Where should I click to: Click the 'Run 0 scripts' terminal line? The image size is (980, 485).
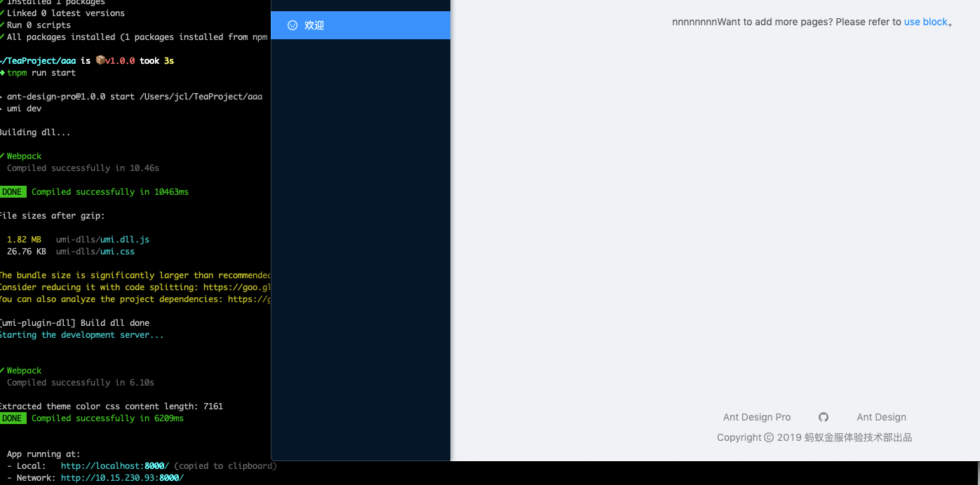[39, 25]
